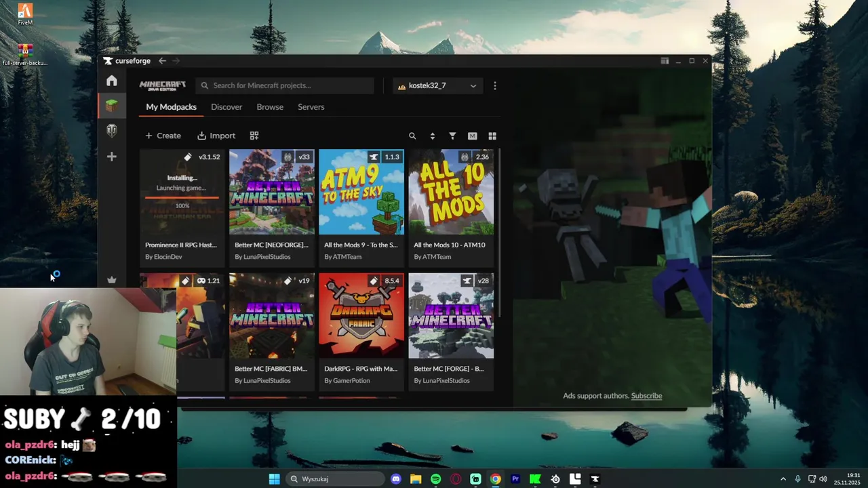Open the ATM9 To the Sky modpack thumbnail
The width and height of the screenshot is (868, 488).
click(x=361, y=192)
